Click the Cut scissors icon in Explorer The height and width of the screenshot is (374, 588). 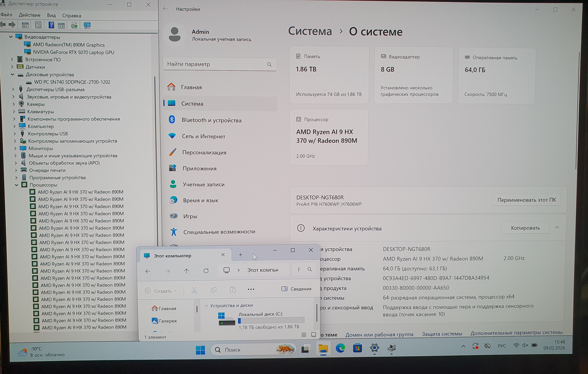tap(194, 290)
